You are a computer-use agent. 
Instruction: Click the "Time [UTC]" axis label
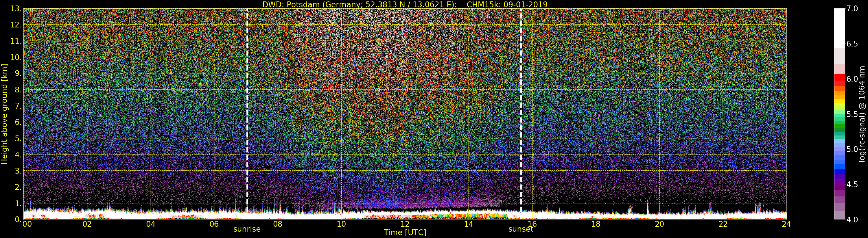[x=405, y=232]
